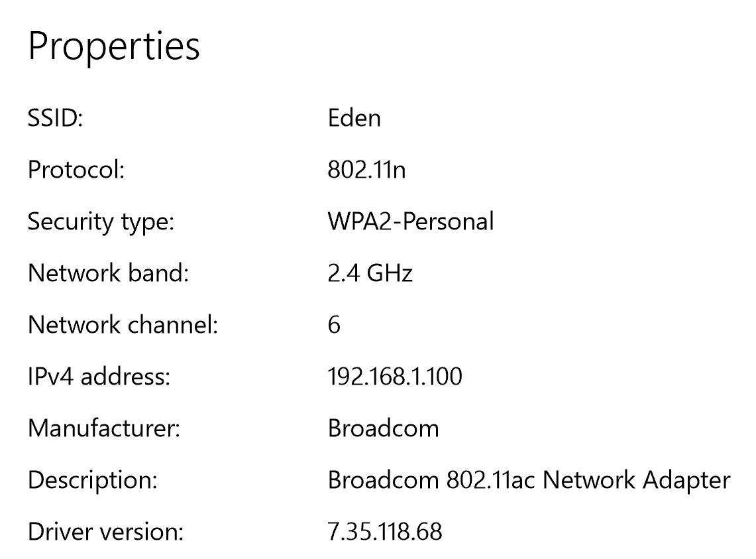This screenshot has height=559, width=756.
Task: Select the network channel value 6
Action: pyautogui.click(x=334, y=325)
